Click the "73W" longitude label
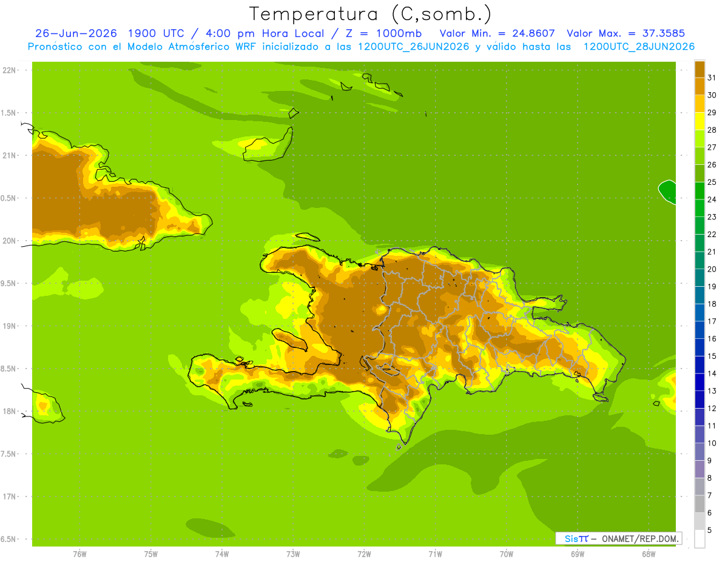 point(293,554)
